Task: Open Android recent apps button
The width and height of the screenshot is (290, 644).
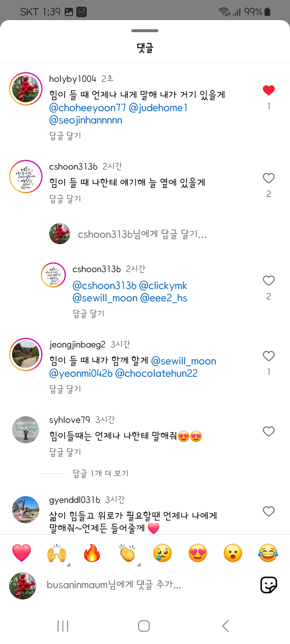Action: click(63, 626)
